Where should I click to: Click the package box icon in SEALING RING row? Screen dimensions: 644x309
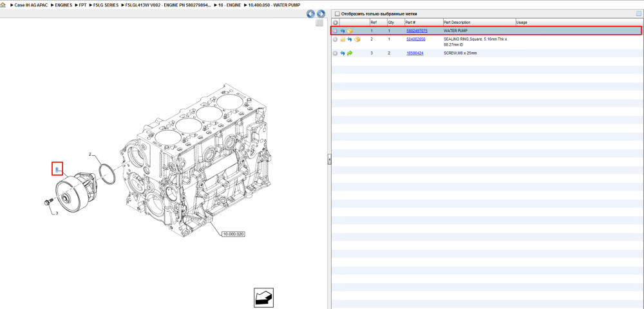(357, 39)
